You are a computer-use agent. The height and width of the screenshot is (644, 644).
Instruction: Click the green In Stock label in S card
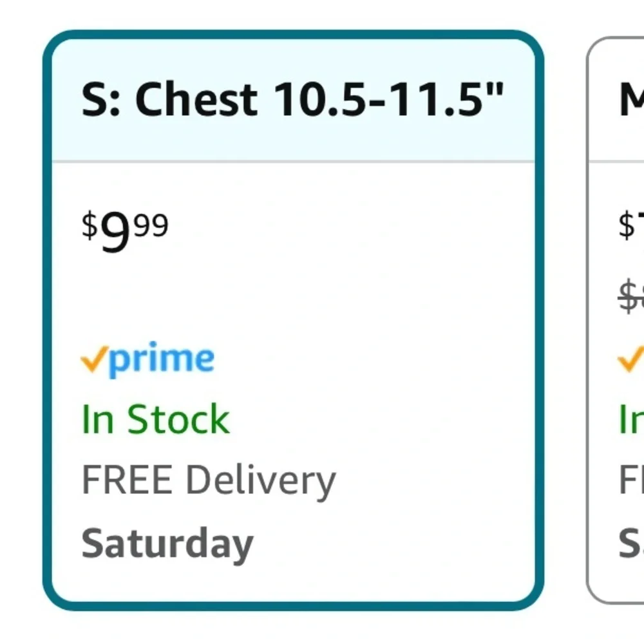(156, 419)
